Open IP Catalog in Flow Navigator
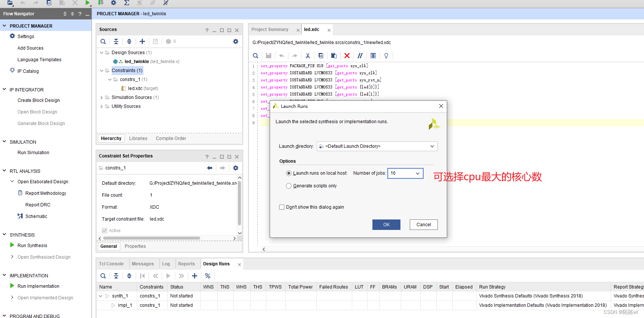The width and height of the screenshot is (644, 318). coord(28,71)
